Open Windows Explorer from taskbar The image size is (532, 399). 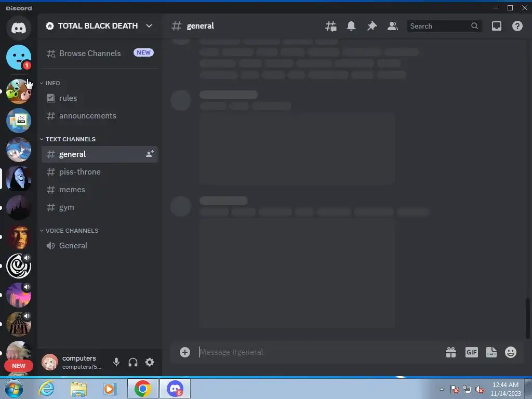[x=78, y=389]
